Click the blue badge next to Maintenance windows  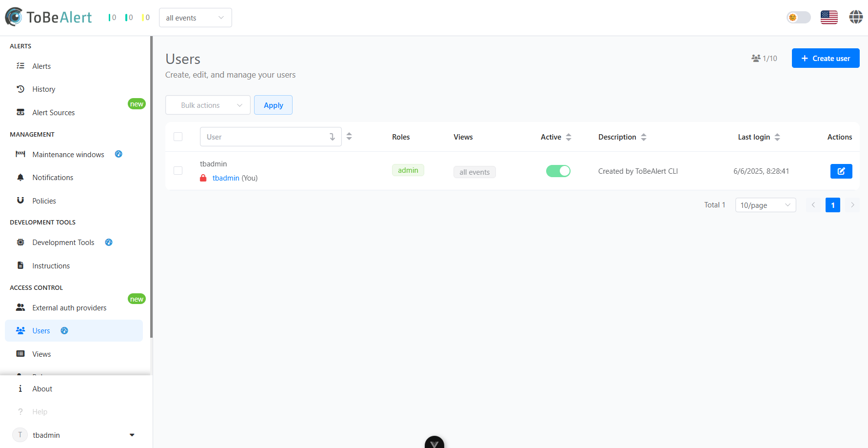(x=118, y=154)
